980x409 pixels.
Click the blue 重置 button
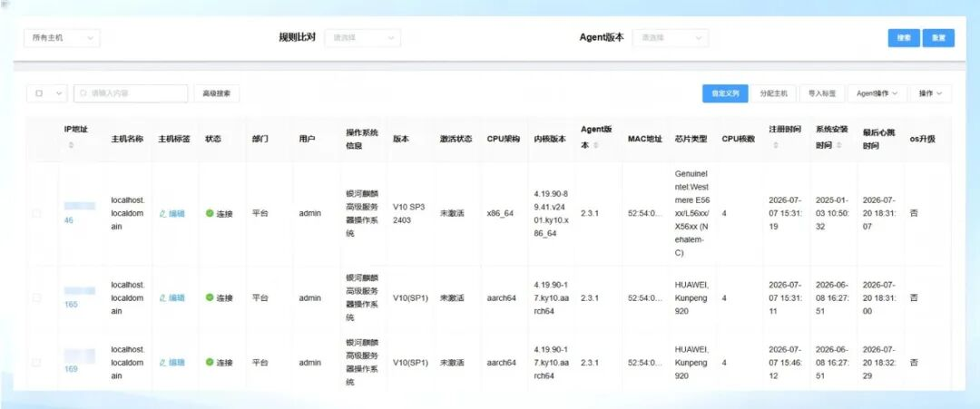tap(939, 38)
